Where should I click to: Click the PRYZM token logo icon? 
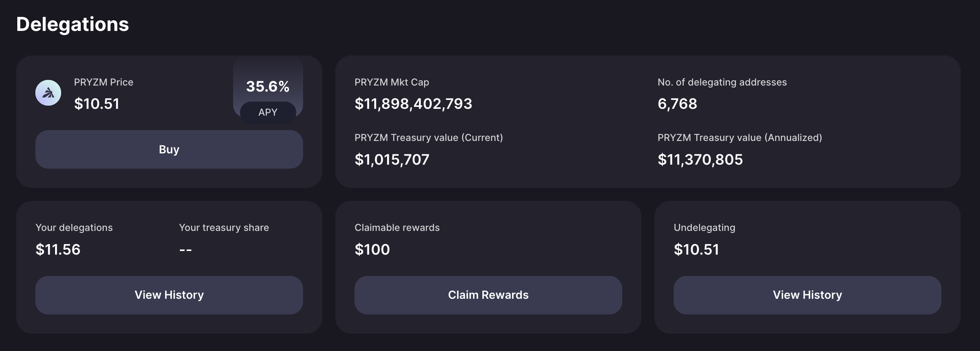pos(48,93)
